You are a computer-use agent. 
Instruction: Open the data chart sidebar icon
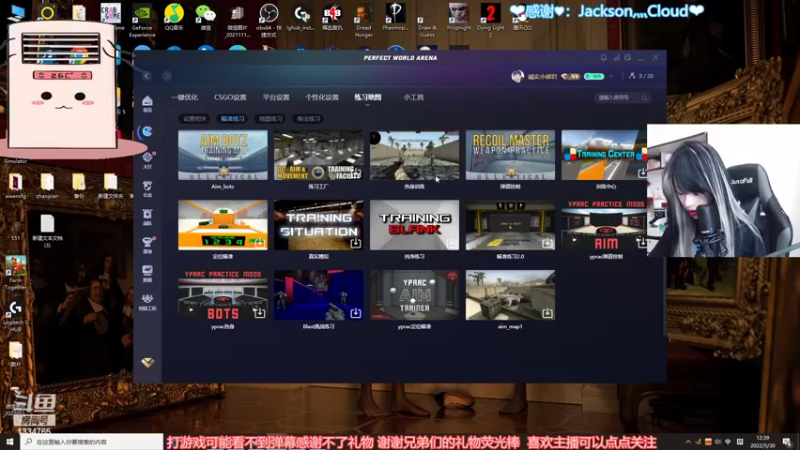[x=147, y=272]
